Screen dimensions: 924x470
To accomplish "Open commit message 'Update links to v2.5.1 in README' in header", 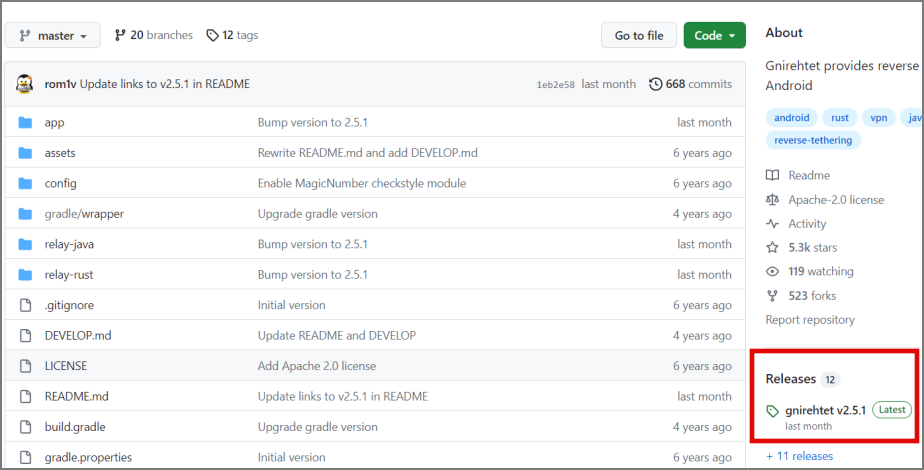I will tap(165, 84).
